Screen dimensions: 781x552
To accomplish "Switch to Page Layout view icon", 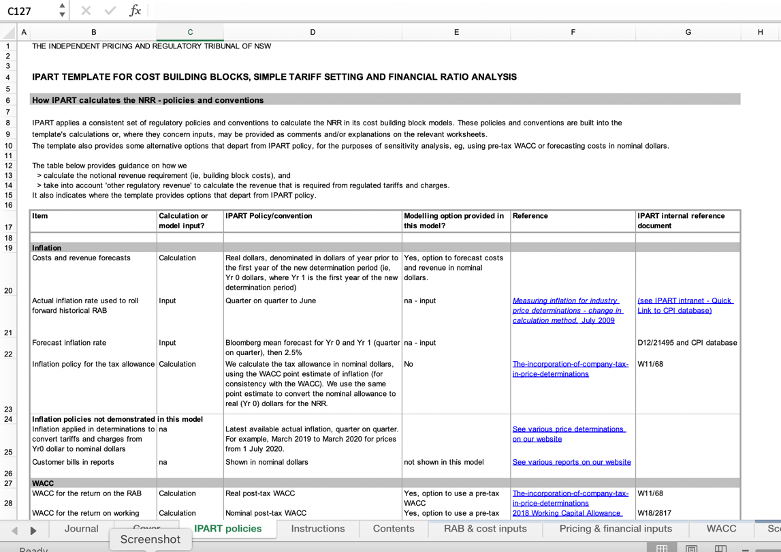I will [x=690, y=547].
